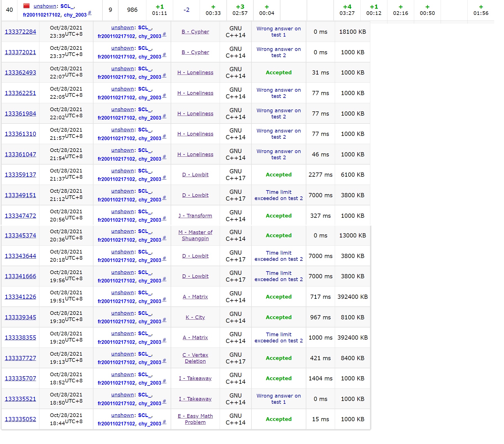
Task: Open problem C - Vertex Deletion
Action: pyautogui.click(x=195, y=358)
